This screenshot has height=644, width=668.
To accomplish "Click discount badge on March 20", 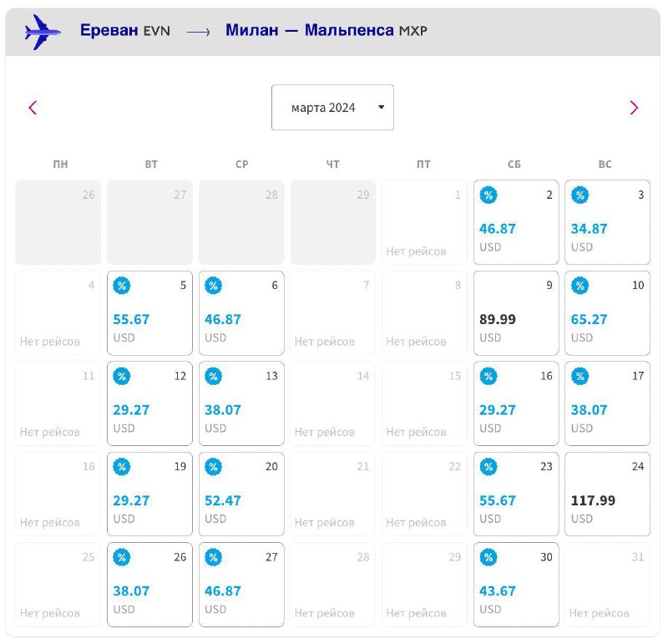I will (x=214, y=467).
